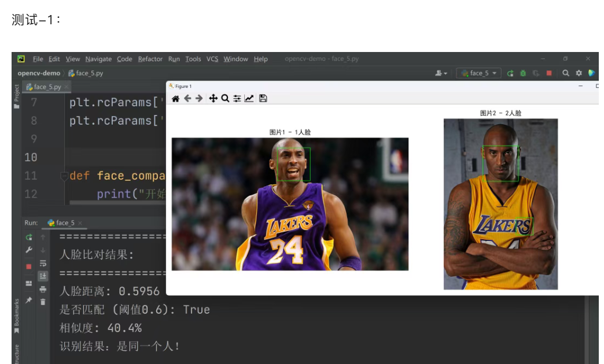Stop process with red square in Run panel
The image size is (604, 364).
tap(29, 267)
